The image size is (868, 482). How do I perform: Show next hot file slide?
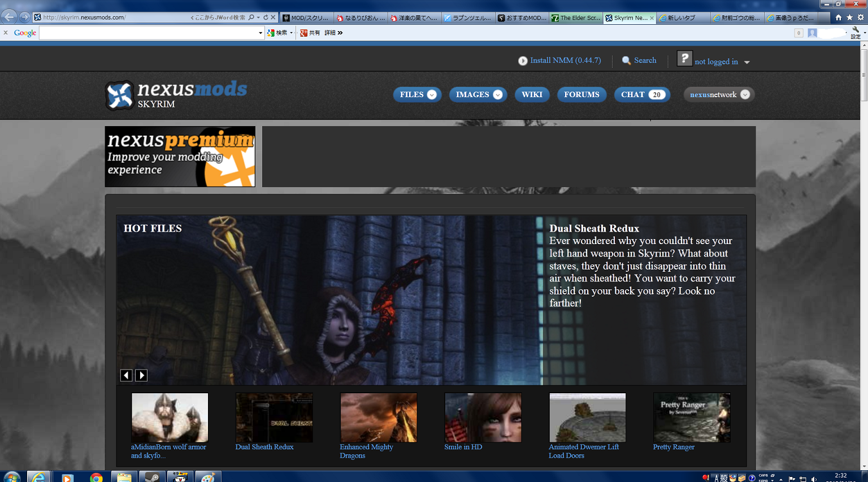click(x=141, y=375)
